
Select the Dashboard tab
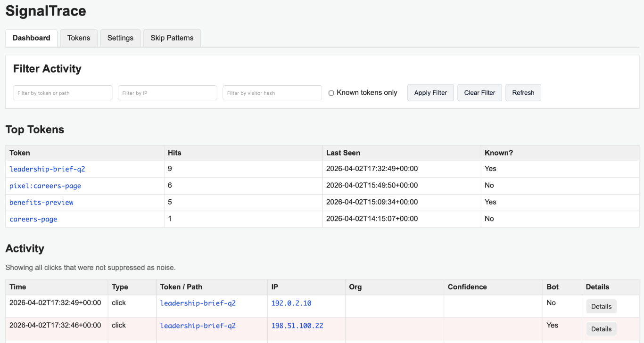point(31,38)
